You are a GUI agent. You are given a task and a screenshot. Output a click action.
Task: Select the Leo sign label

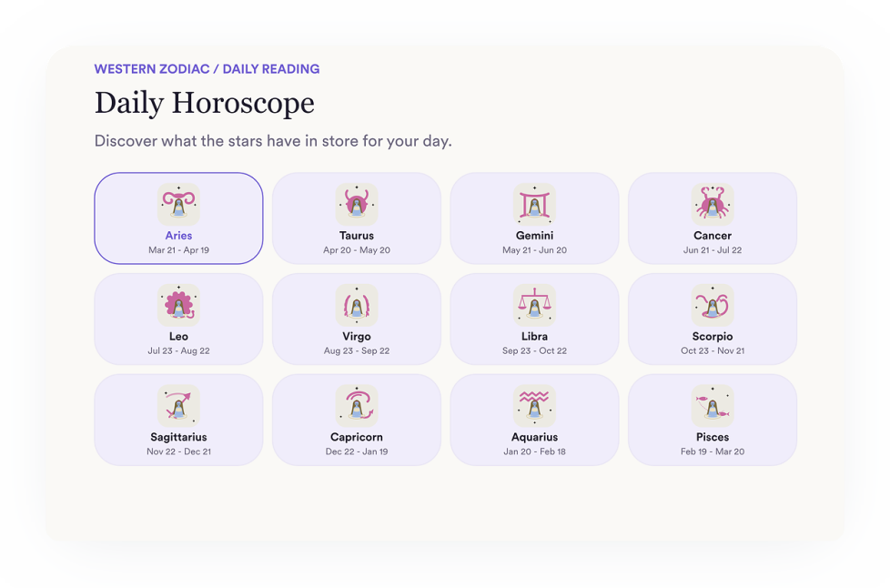click(178, 337)
